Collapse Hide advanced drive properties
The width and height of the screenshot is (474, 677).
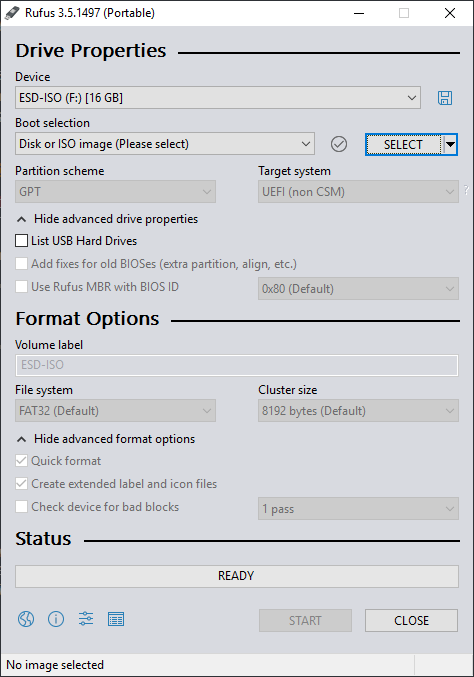point(107,219)
